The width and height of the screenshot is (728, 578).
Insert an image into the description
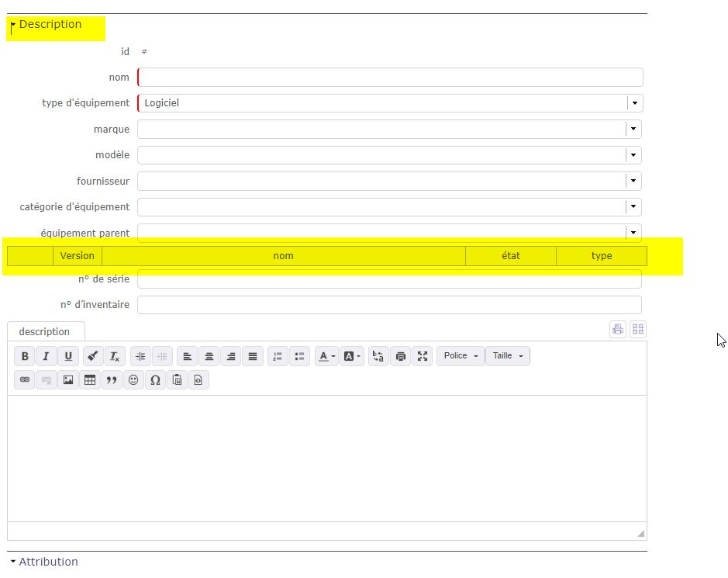point(67,380)
